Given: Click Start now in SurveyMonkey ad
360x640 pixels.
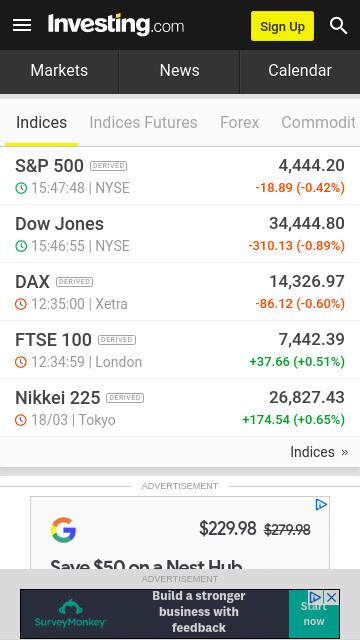Looking at the screenshot, I should pos(313,614).
